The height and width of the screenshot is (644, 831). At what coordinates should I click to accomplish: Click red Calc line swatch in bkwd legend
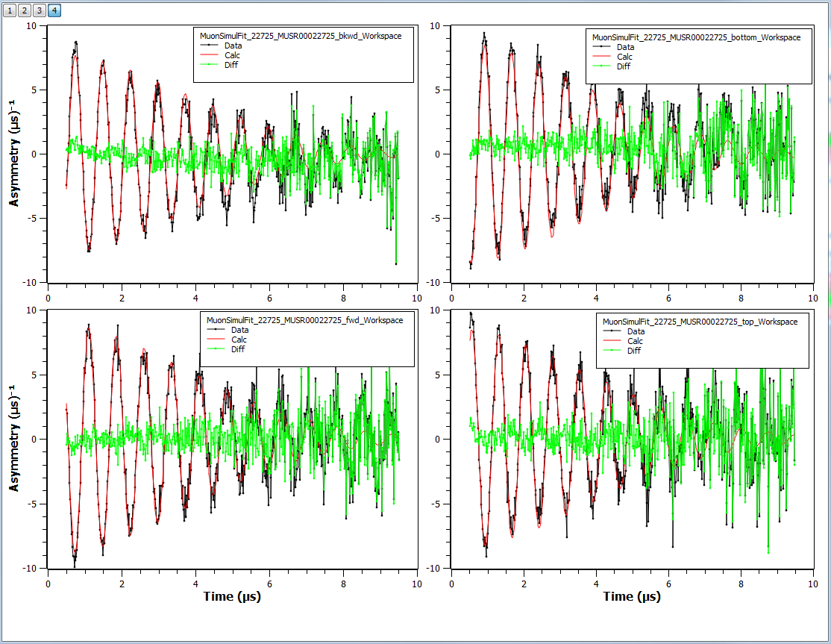tap(208, 55)
